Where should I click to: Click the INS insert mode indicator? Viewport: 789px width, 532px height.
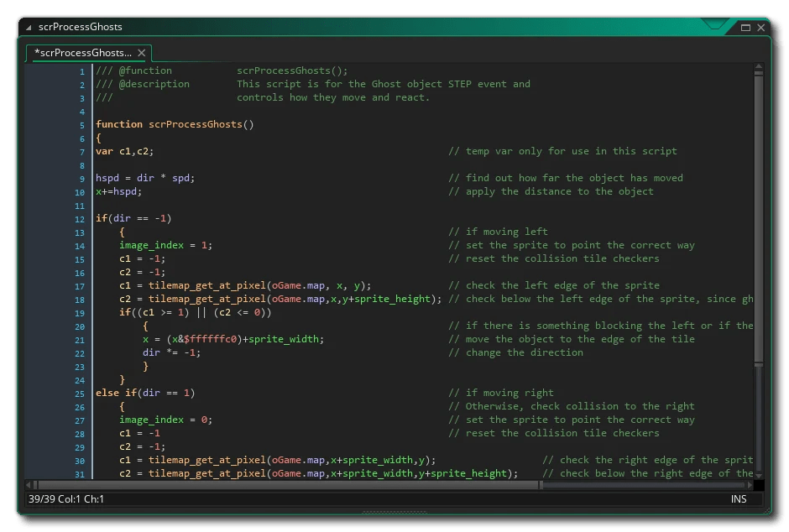pyautogui.click(x=738, y=499)
